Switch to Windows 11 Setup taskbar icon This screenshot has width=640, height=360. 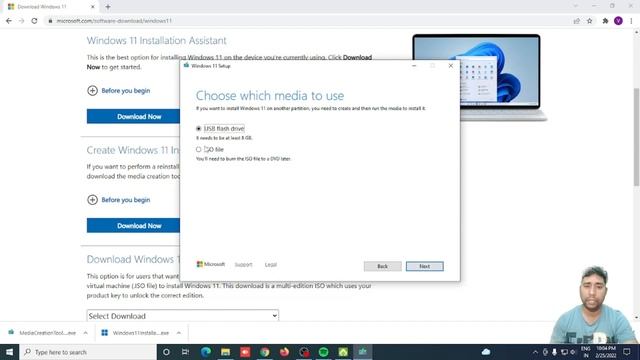(x=363, y=352)
